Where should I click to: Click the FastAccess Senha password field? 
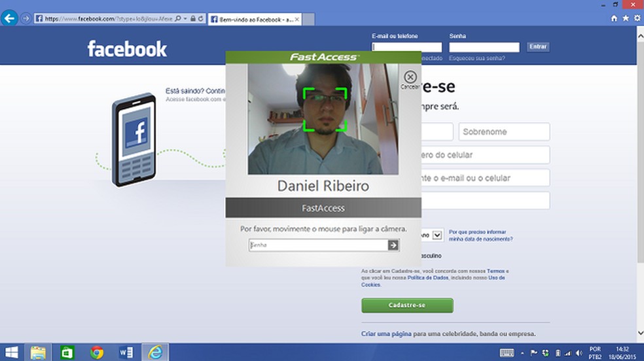pos(318,245)
